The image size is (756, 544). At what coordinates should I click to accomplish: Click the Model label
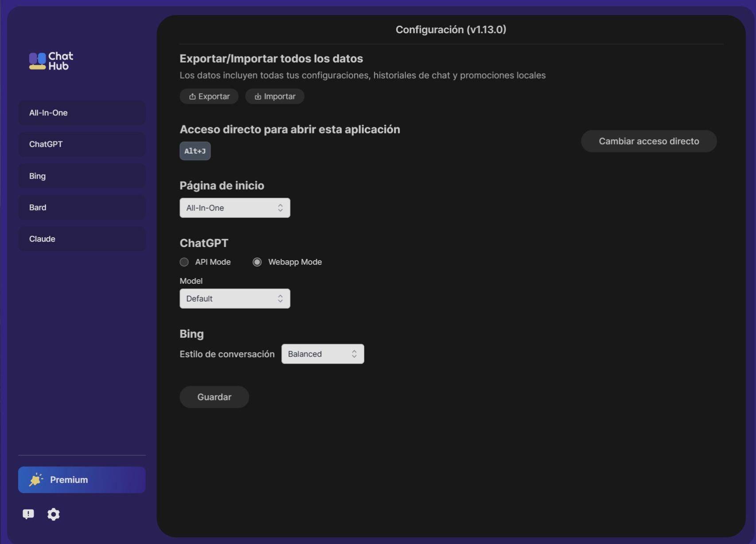(191, 281)
